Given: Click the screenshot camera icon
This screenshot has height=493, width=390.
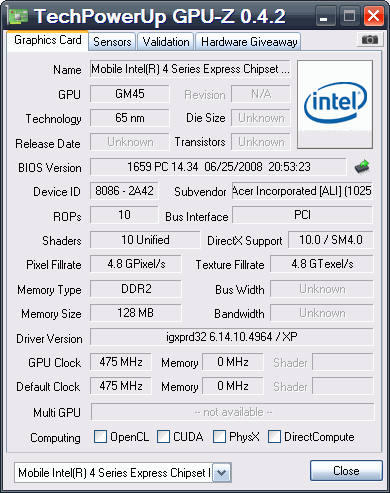Looking at the screenshot, I should point(370,40).
